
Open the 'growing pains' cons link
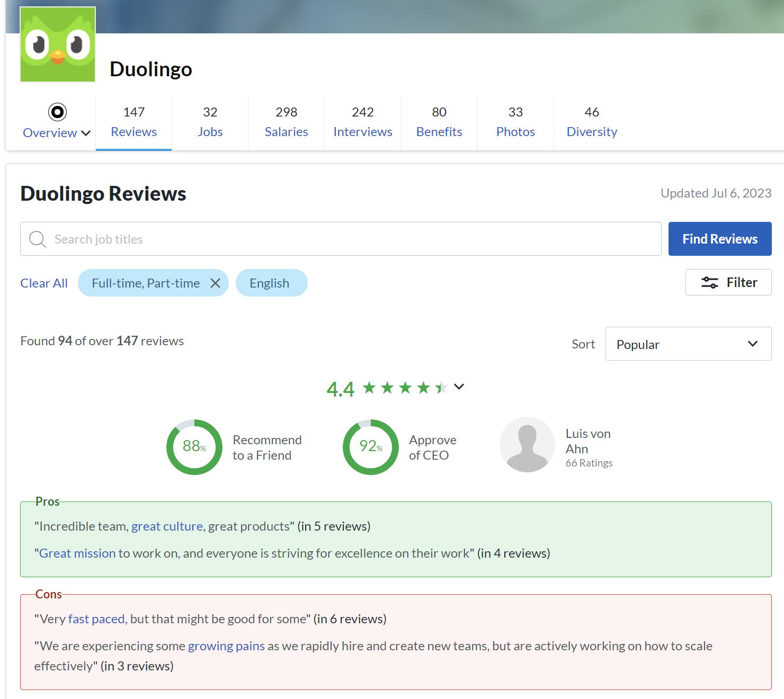click(x=226, y=646)
